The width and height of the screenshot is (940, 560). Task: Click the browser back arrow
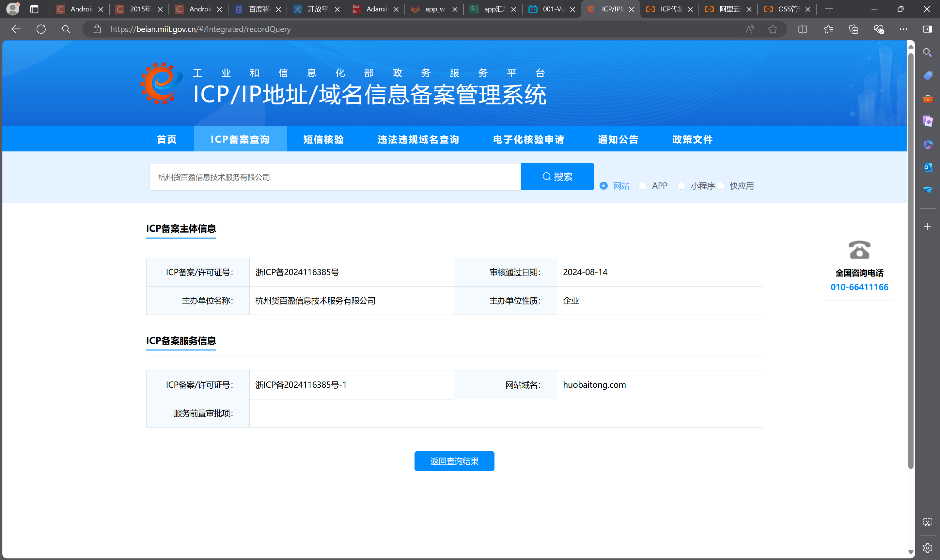[x=16, y=29]
